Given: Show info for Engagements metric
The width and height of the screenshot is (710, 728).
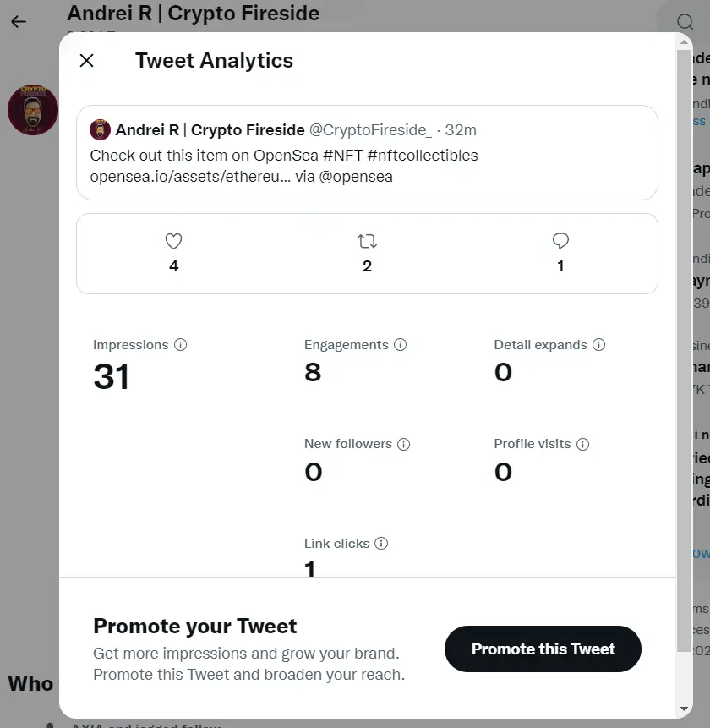Looking at the screenshot, I should point(400,345).
